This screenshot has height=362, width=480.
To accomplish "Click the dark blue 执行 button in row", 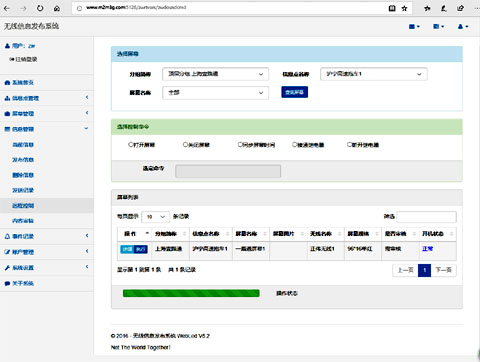I will tap(141, 249).
